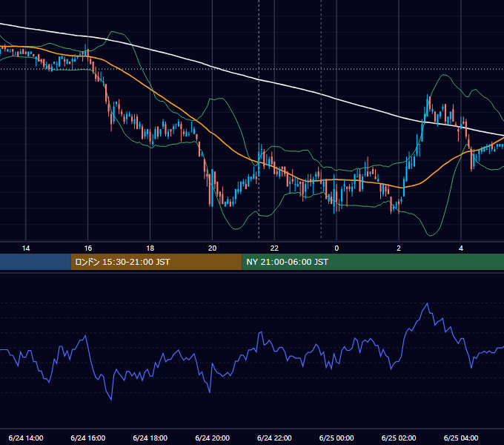Screen dimensions: 504x445
Task: Click the blue session bar before ロンドン
Action: (x=36, y=262)
